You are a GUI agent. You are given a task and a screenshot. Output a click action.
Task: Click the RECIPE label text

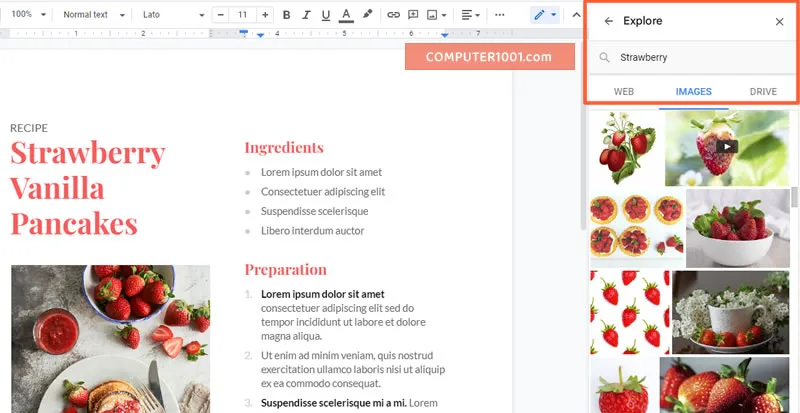(29, 128)
